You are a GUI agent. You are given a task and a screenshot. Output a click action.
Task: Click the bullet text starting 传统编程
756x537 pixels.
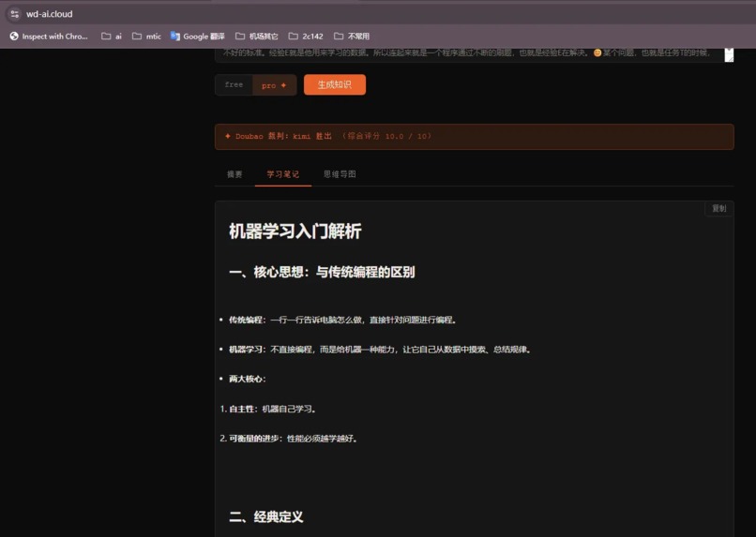pyautogui.click(x=342, y=320)
